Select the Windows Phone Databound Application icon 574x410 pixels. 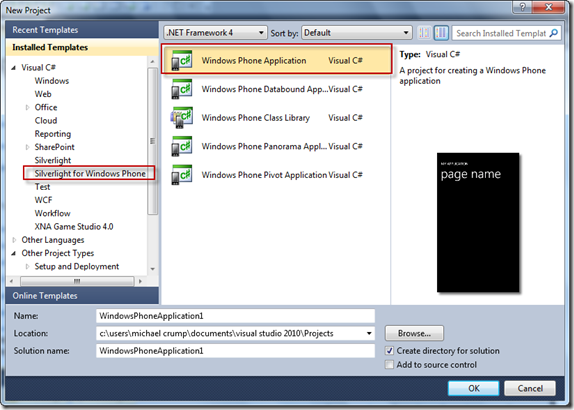[182, 89]
